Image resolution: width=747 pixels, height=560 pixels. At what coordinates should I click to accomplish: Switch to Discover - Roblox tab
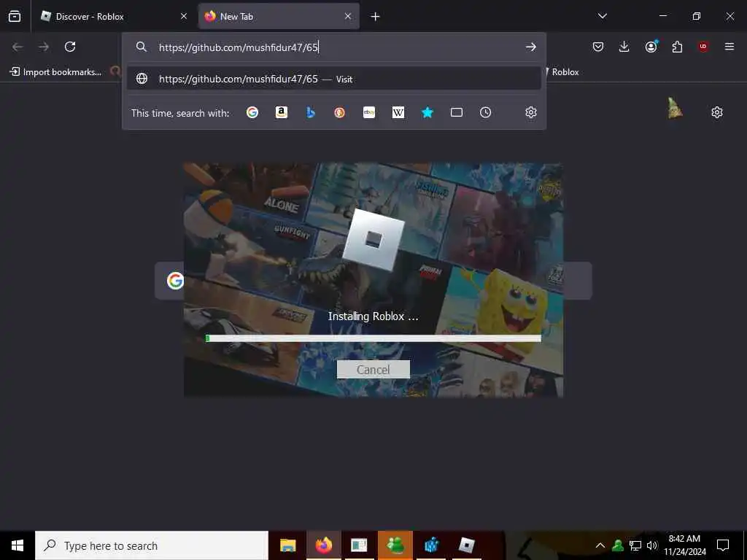tap(113, 17)
